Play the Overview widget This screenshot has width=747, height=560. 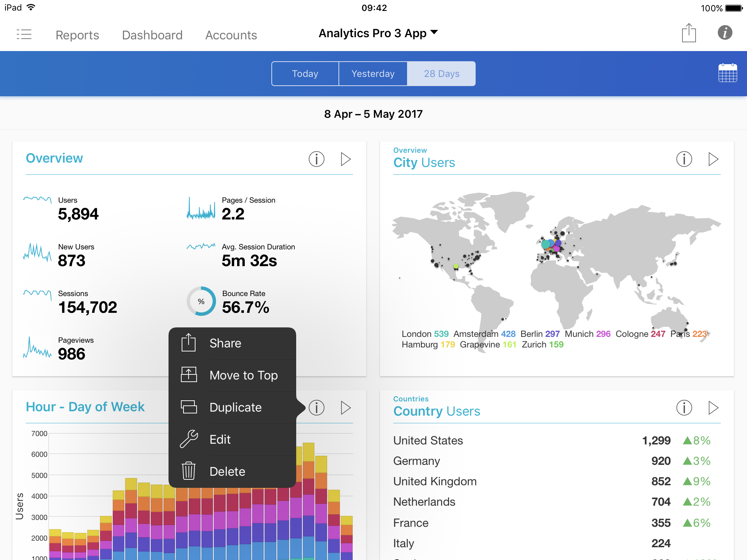345,159
